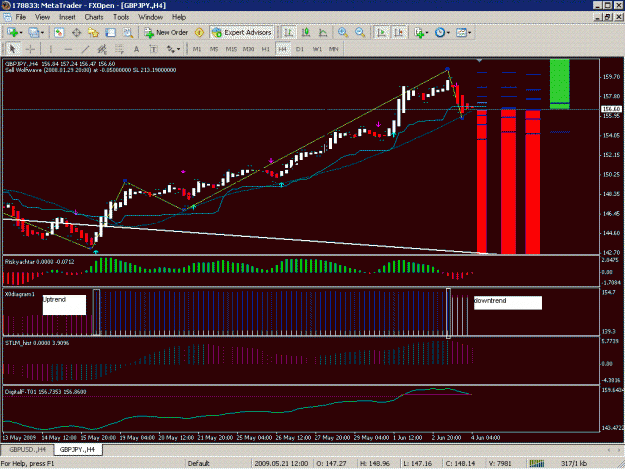Click the white Uptrend label box
The width and height of the screenshot is (625, 469).
pyautogui.click(x=64, y=305)
